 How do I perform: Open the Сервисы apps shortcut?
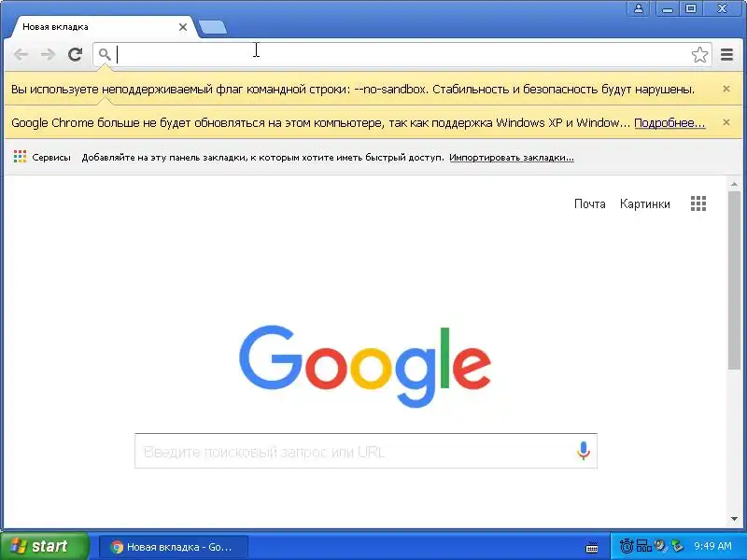(x=42, y=157)
